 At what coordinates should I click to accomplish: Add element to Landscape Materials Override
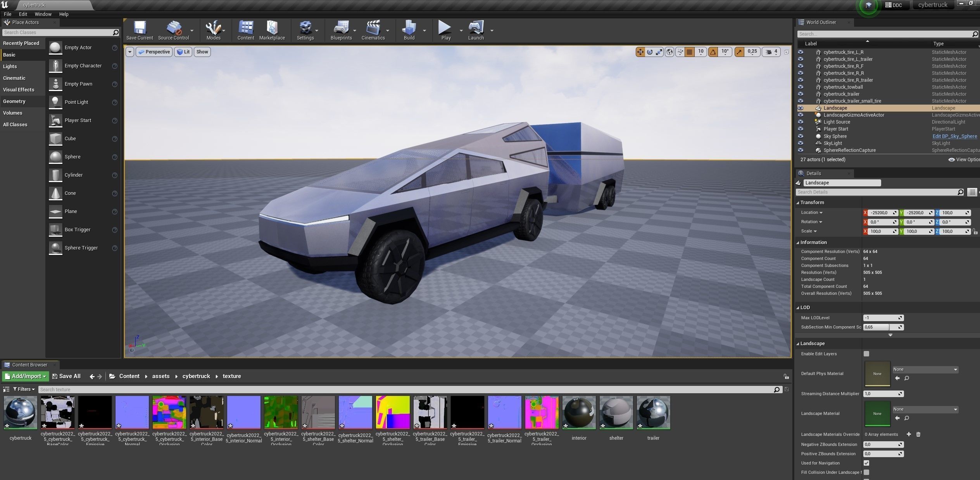(x=909, y=434)
